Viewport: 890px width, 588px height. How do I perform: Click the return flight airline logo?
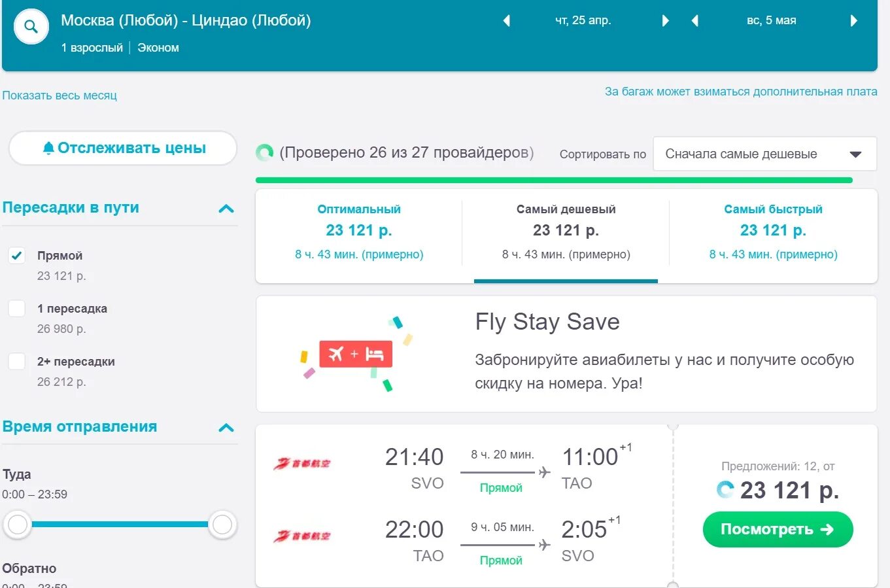click(x=302, y=536)
